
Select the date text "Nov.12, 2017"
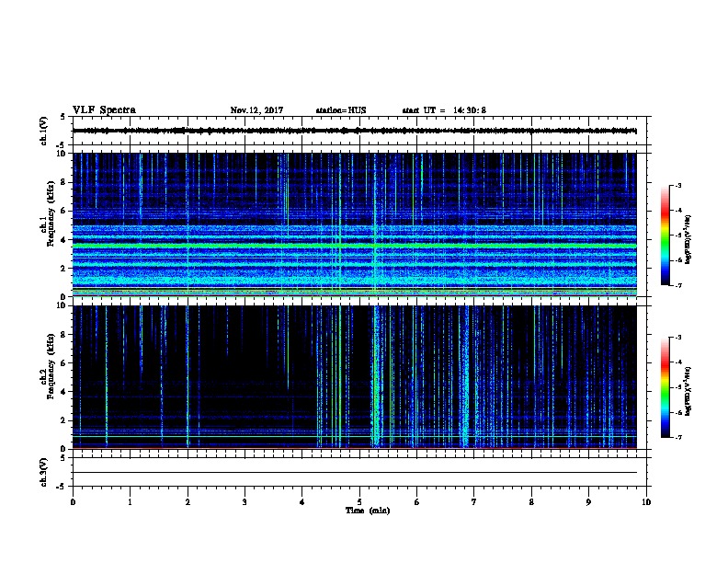click(x=256, y=110)
